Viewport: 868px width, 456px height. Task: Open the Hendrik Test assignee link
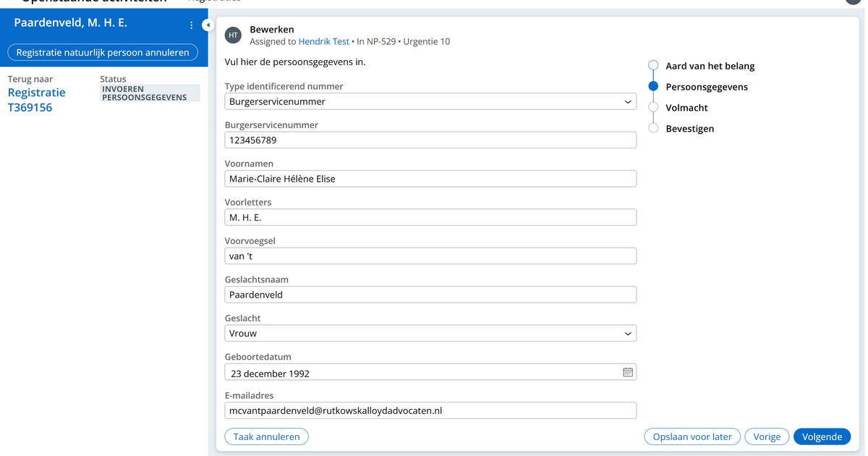(x=324, y=42)
